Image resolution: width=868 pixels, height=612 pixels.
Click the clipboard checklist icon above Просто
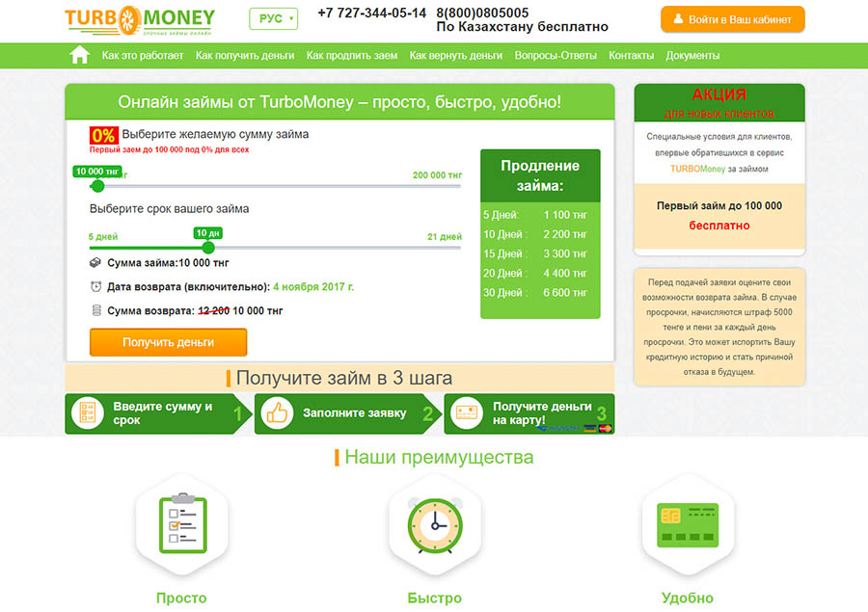click(181, 523)
